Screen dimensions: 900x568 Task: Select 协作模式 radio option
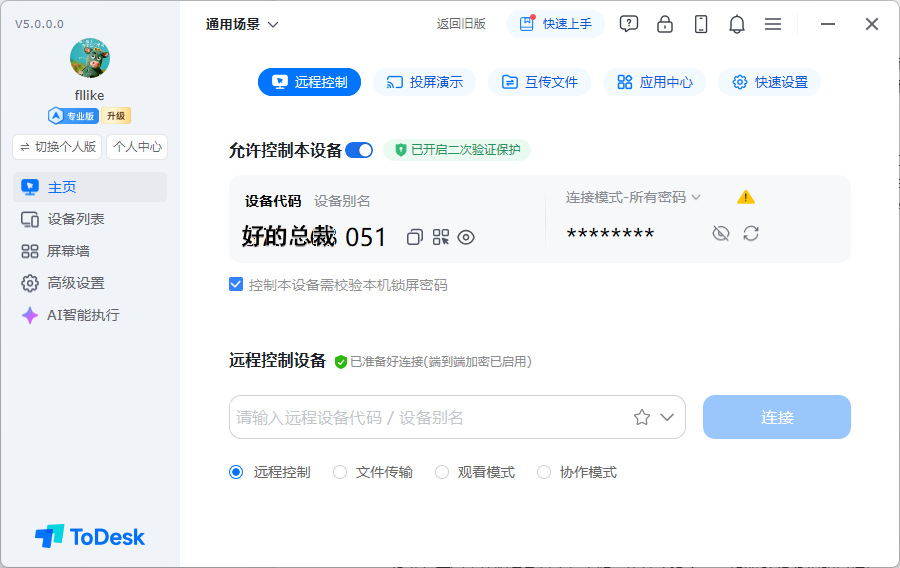(x=544, y=472)
